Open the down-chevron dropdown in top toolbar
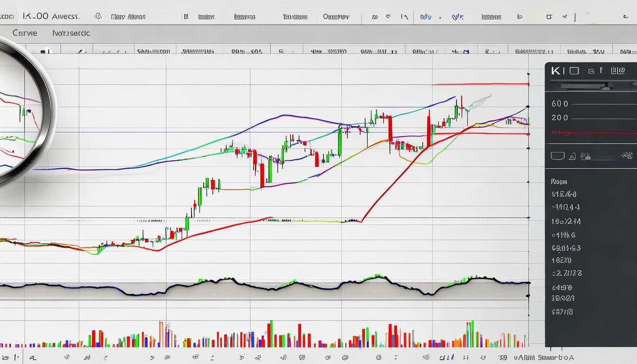Screen dimensions: 637x364 click(564, 17)
